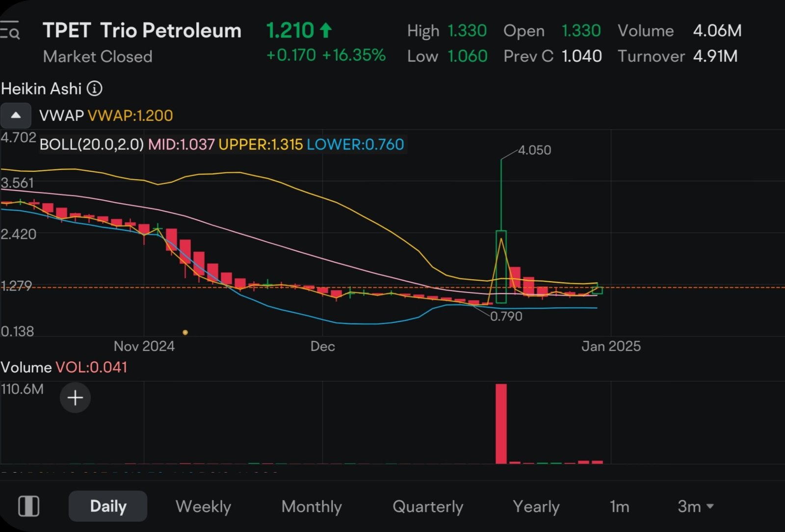Tap the Open 1.330 value
785x532 pixels.
[x=581, y=31]
